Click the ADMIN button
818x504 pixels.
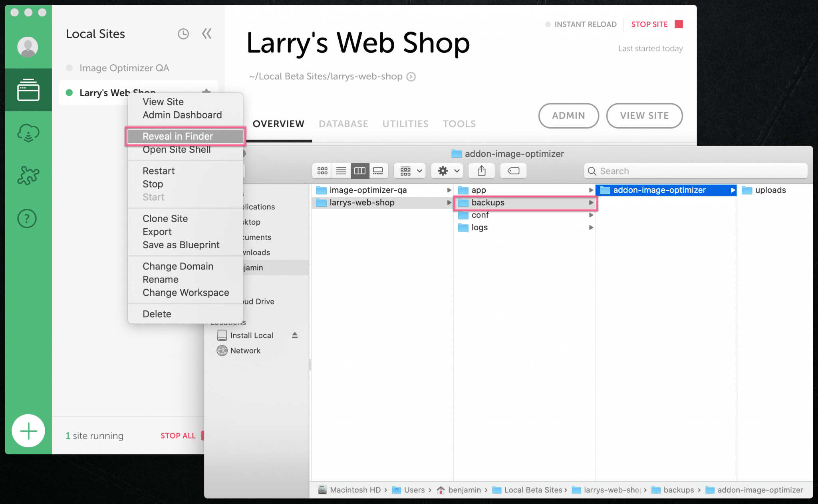coord(568,116)
